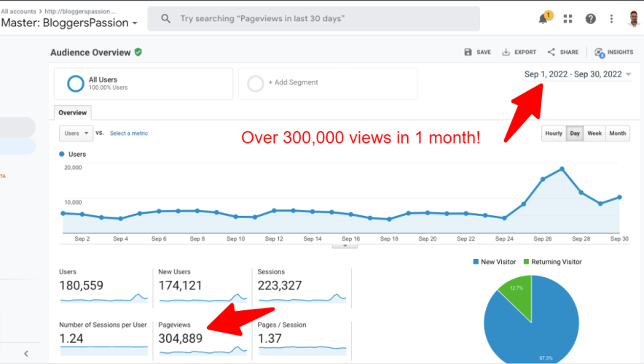The width and height of the screenshot is (644, 364).
Task: Click the All accounts breadcrumb link
Action: 18,12
